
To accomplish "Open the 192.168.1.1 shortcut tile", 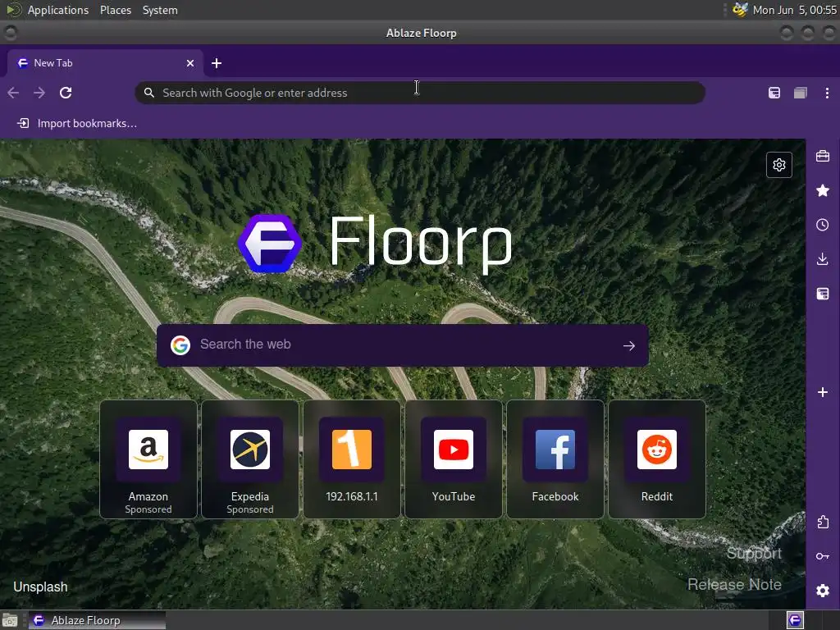I will pyautogui.click(x=352, y=459).
